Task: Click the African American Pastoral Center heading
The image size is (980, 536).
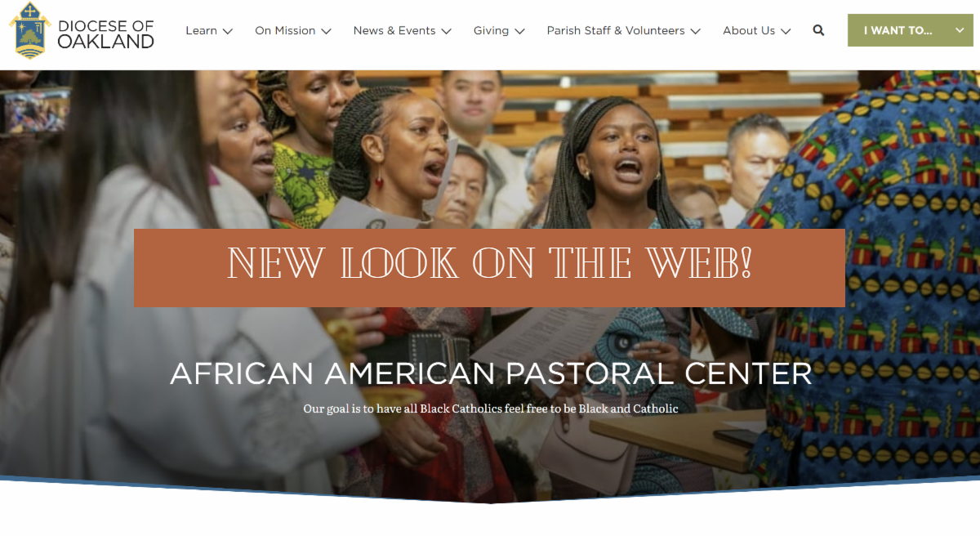Action: pyautogui.click(x=491, y=373)
